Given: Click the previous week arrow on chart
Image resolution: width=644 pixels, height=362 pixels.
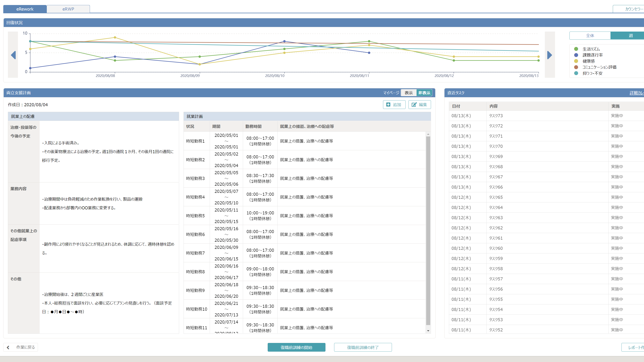Looking at the screenshot, I should click(x=13, y=55).
